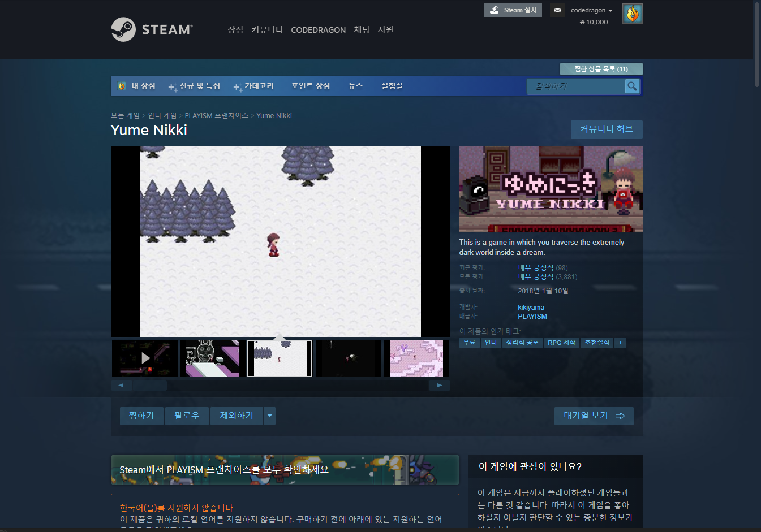Screen dimensions: 761x532
Task: Click the search magnifier icon
Action: coord(632,86)
